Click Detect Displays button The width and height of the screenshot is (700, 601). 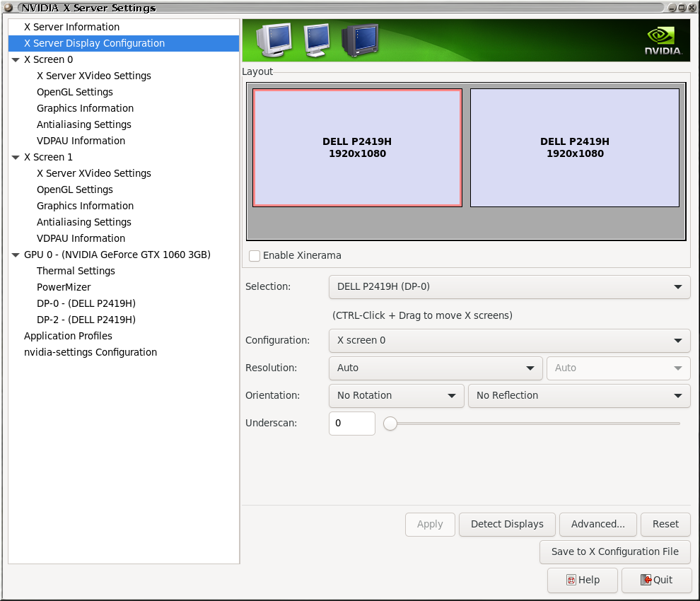tap(507, 524)
